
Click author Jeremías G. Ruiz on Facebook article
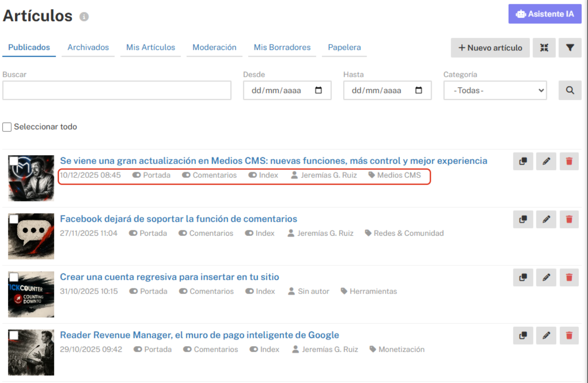click(321, 233)
